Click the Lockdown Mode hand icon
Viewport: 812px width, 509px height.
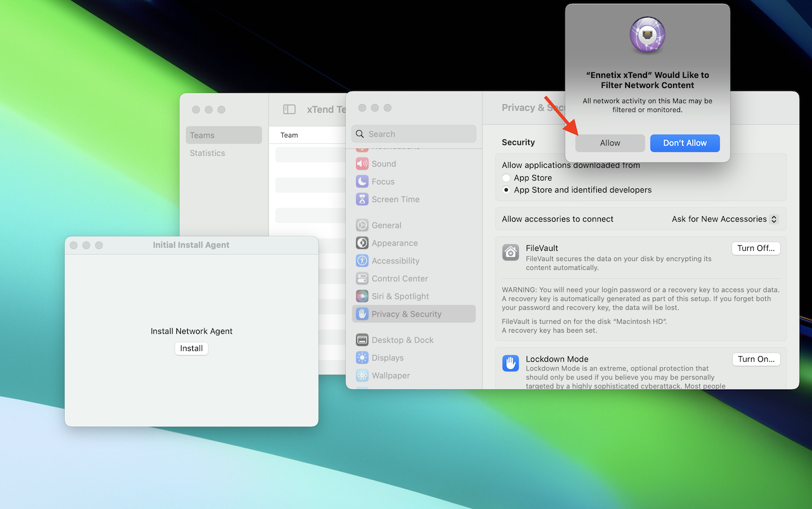pos(511,363)
